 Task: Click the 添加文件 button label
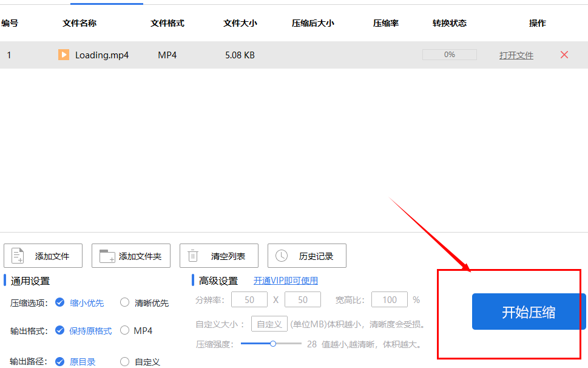pyautogui.click(x=52, y=256)
